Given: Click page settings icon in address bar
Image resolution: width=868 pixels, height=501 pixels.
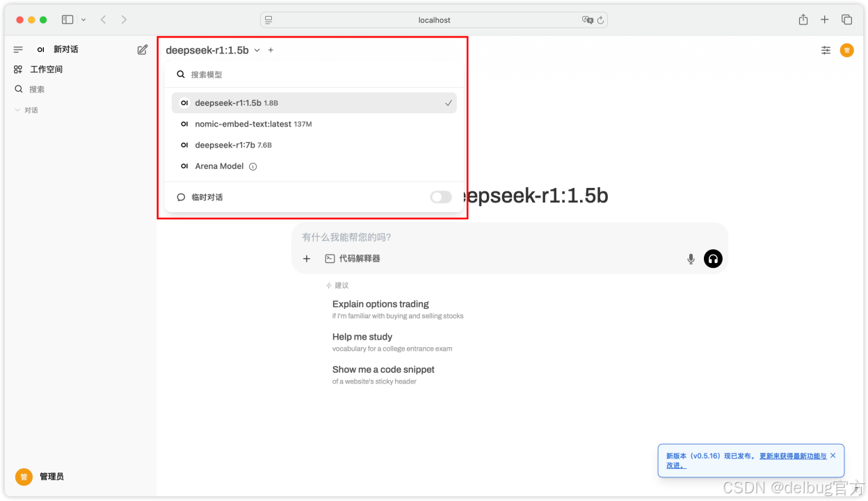Looking at the screenshot, I should (x=269, y=20).
